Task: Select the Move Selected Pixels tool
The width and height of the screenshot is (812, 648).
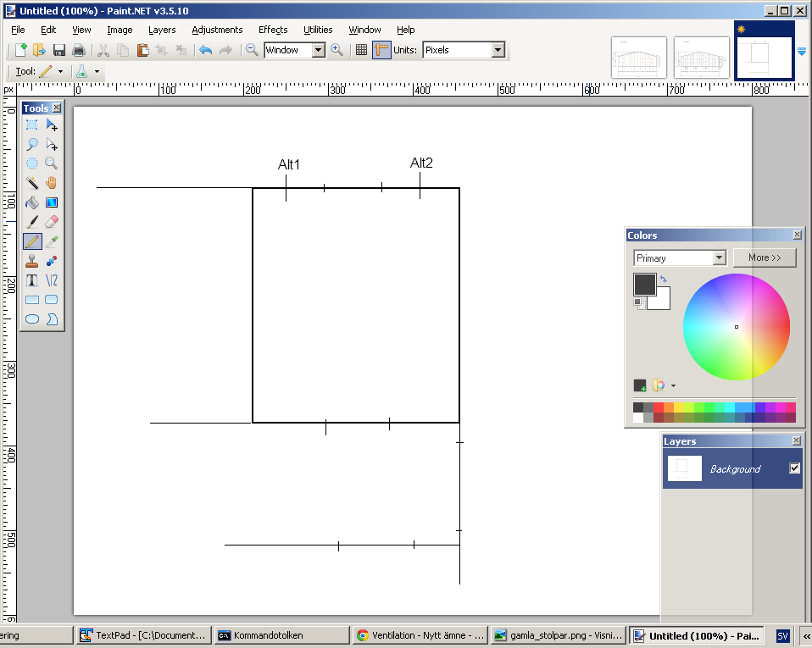Action: [51, 125]
